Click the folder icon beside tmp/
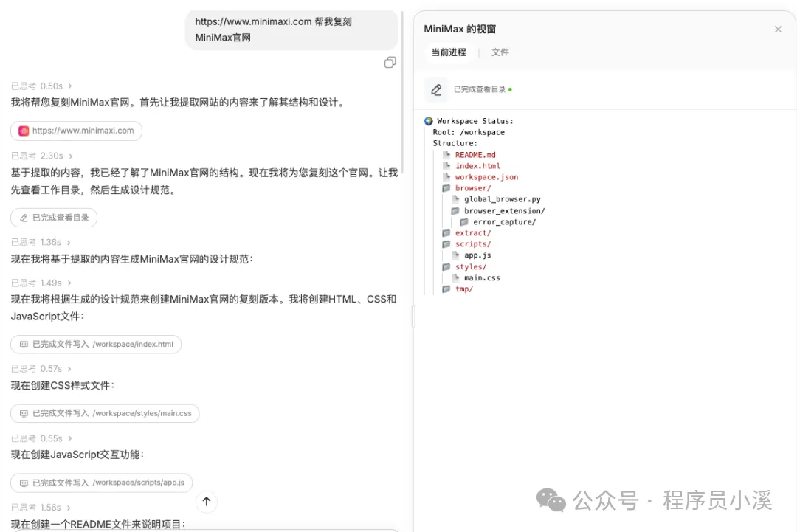The height and width of the screenshot is (532, 797). pyautogui.click(x=446, y=289)
